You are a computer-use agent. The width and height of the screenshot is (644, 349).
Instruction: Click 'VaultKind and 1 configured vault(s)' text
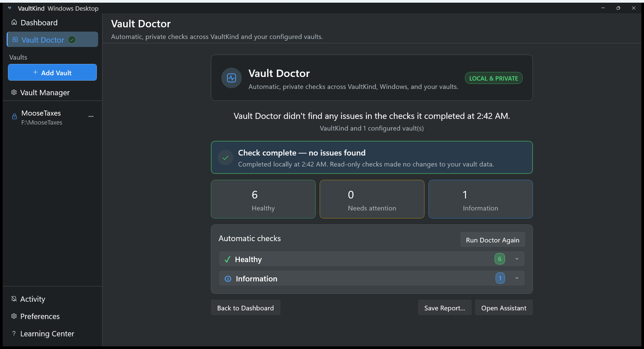[372, 128]
